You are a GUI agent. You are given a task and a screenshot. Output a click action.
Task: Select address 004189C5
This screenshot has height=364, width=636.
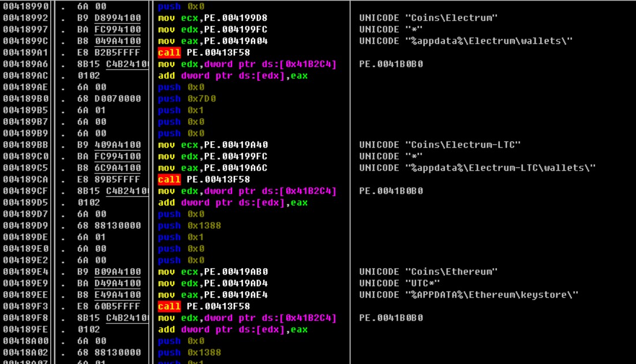pyautogui.click(x=25, y=168)
